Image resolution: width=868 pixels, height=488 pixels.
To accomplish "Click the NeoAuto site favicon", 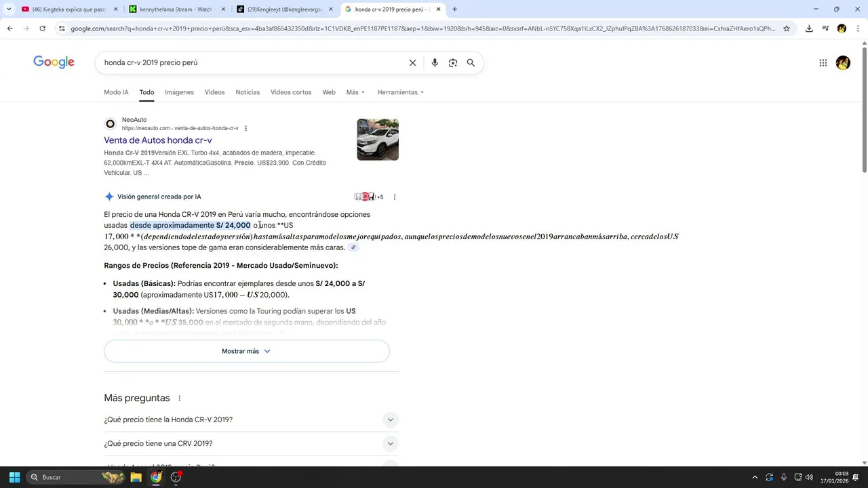I will (110, 124).
